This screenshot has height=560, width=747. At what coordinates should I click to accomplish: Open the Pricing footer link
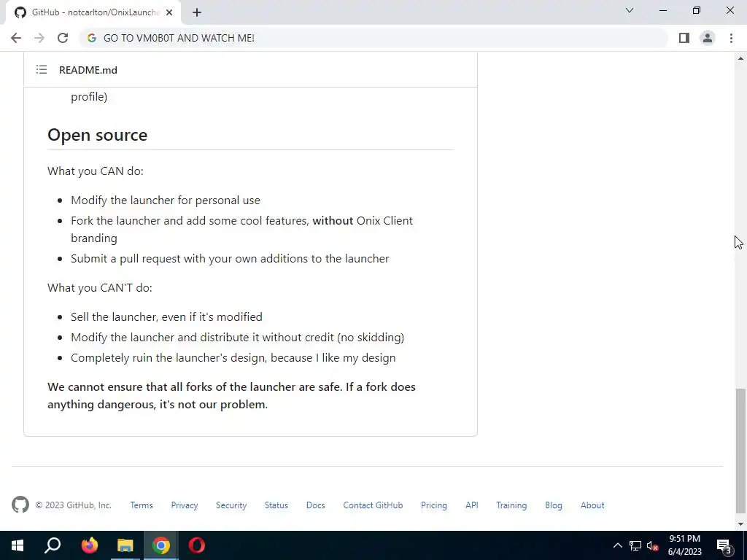tap(434, 505)
